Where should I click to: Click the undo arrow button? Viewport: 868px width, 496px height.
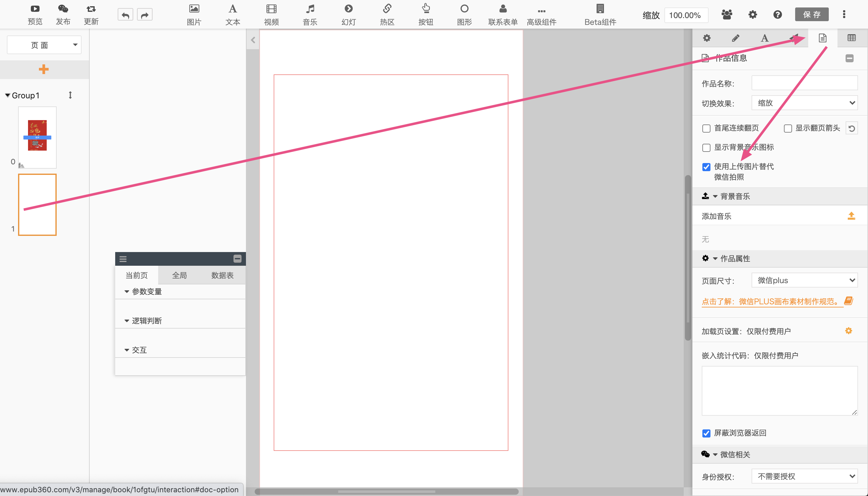pos(125,15)
